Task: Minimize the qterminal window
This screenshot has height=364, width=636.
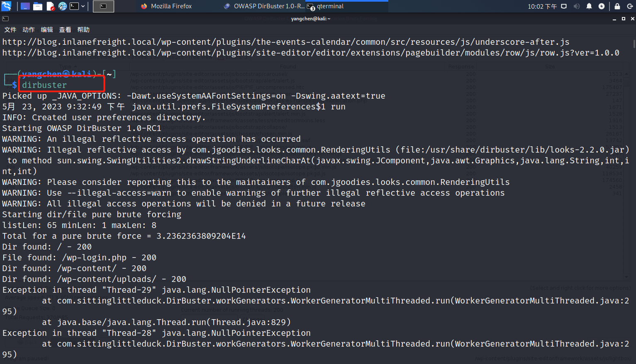Action: tap(614, 19)
